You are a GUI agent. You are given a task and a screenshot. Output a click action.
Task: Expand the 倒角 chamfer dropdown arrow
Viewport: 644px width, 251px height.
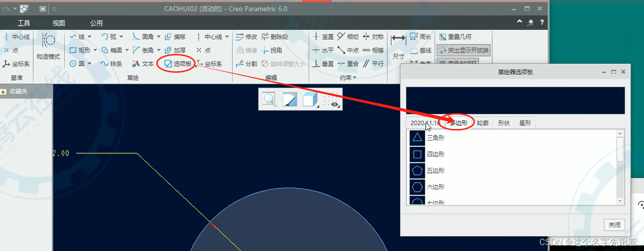coord(159,50)
